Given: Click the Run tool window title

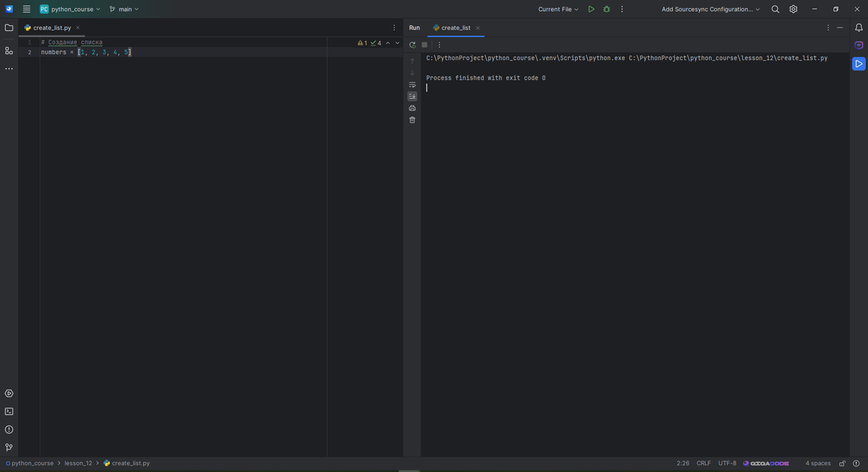Looking at the screenshot, I should point(414,27).
